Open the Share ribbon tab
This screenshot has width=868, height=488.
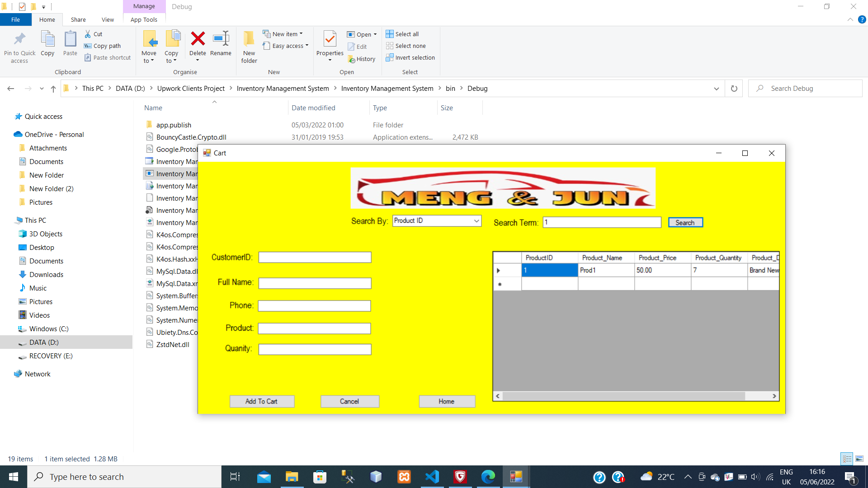[x=78, y=19]
